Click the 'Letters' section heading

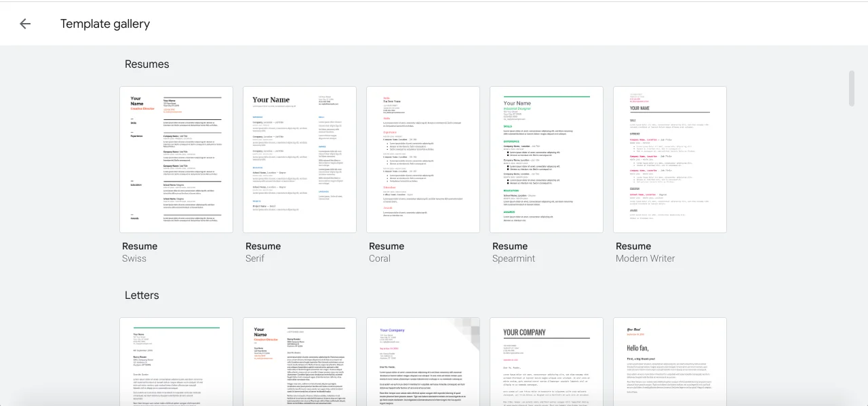tap(142, 296)
